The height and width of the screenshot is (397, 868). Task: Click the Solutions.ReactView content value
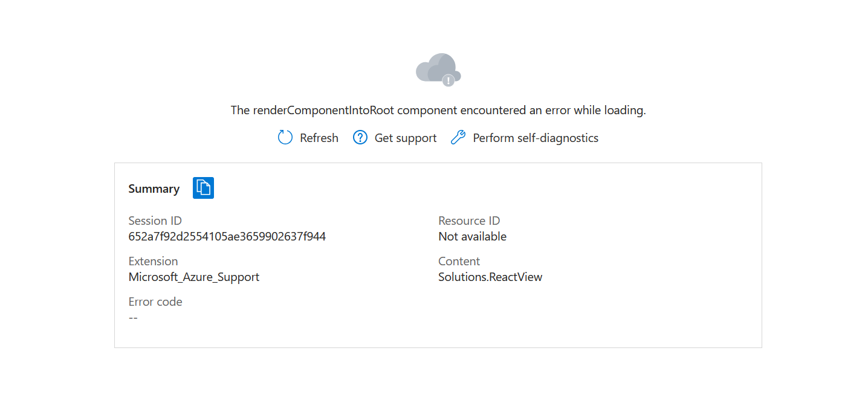coord(490,277)
